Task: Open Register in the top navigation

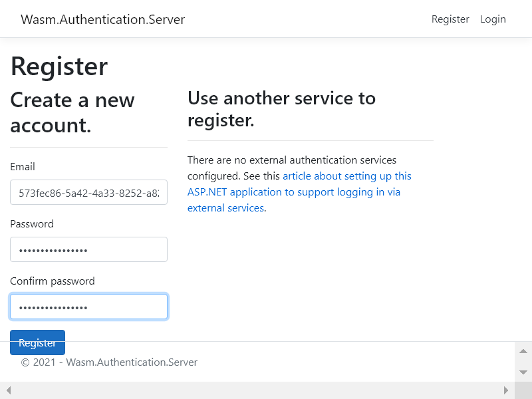Action: tap(450, 19)
